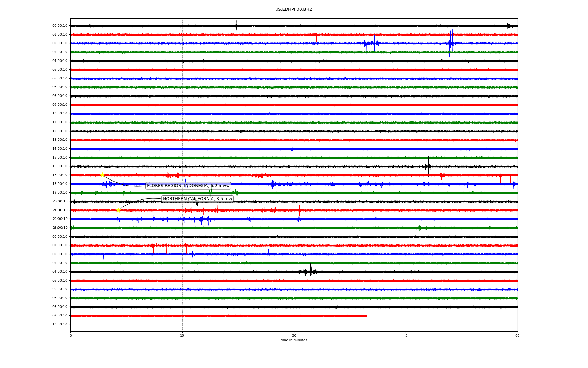Click the 10:00:10 bottom row label
Viewport: 588px width, 368px height.
[x=60, y=324]
